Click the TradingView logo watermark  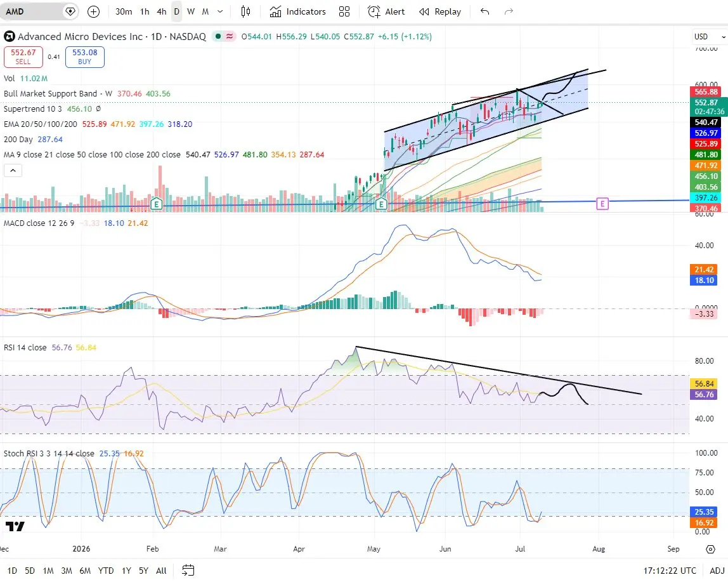(x=15, y=526)
